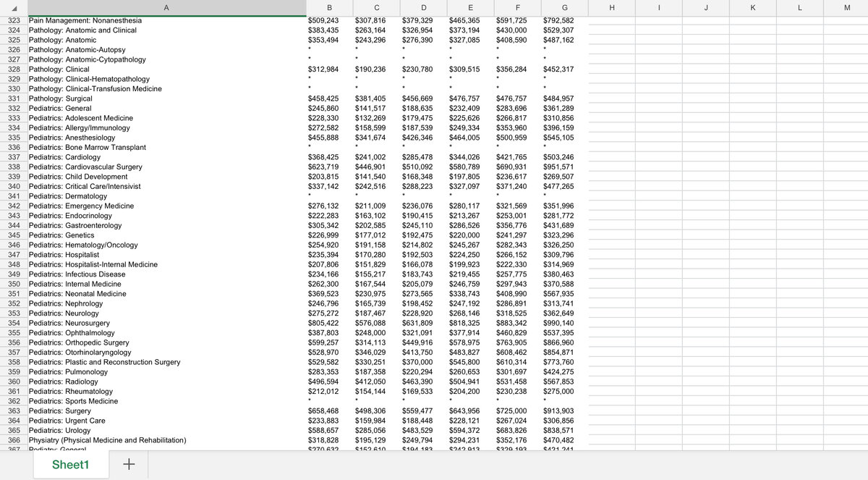Select the $990,140 cell

click(558, 323)
